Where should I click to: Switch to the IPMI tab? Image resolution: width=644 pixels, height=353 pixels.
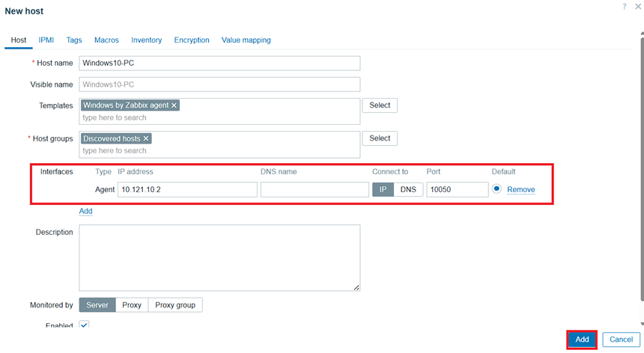click(x=46, y=40)
